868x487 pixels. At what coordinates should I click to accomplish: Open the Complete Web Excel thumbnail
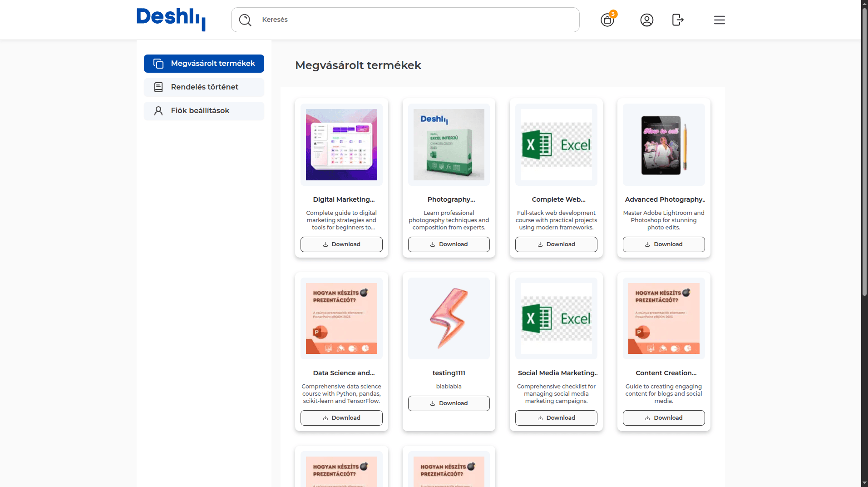pyautogui.click(x=556, y=145)
